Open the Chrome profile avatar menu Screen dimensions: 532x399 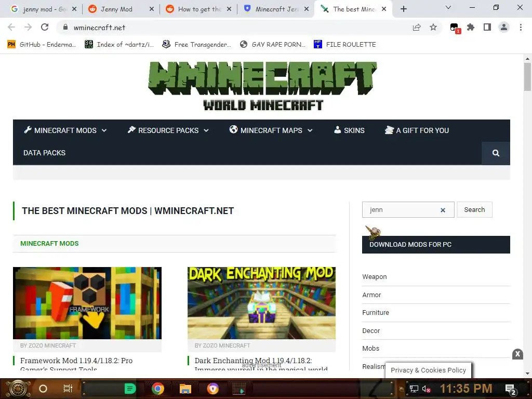tap(504, 27)
